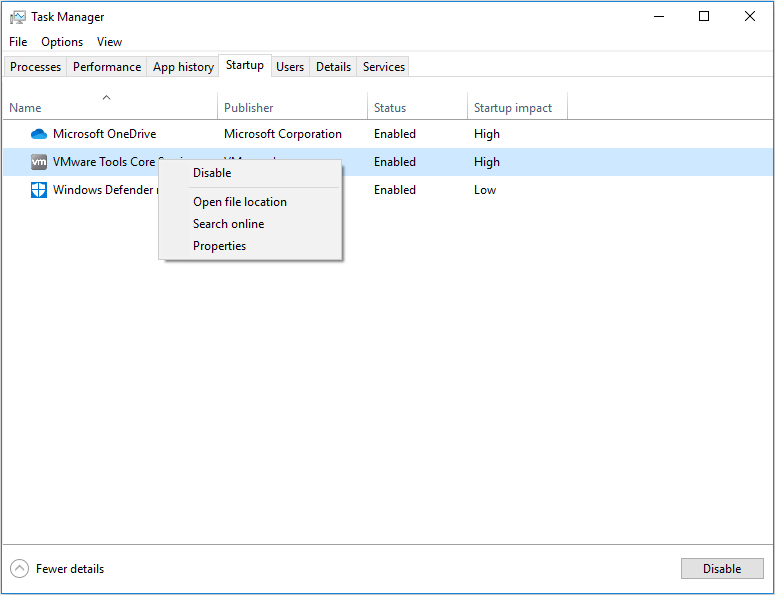This screenshot has width=775, height=595.
Task: Click the Disable button at bottom right
Action: [722, 568]
